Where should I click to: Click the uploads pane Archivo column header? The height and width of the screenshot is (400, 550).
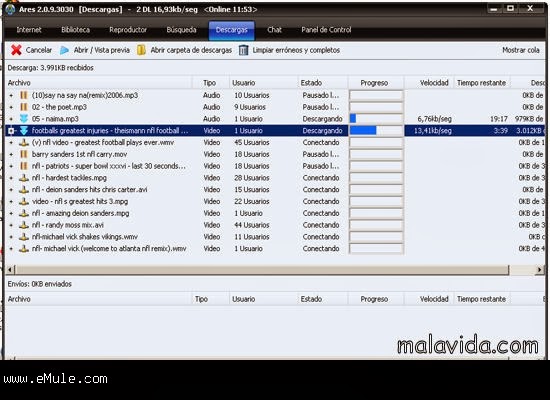99,299
